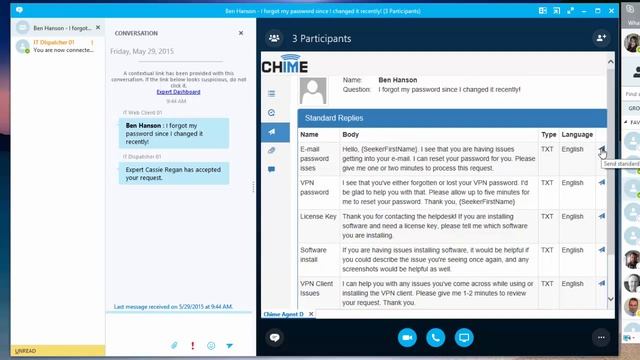Viewport: 640px width, 360px height.
Task: Select the Standard Replies sidebar icon
Action: [x=275, y=132]
